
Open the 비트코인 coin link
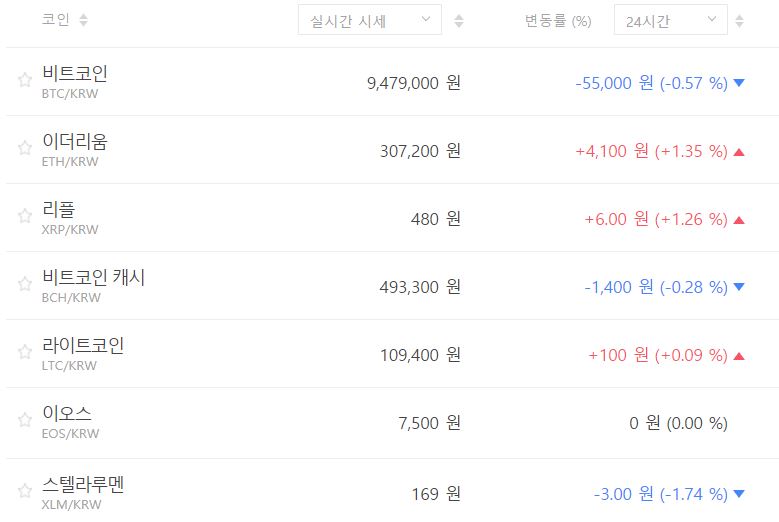point(75,74)
